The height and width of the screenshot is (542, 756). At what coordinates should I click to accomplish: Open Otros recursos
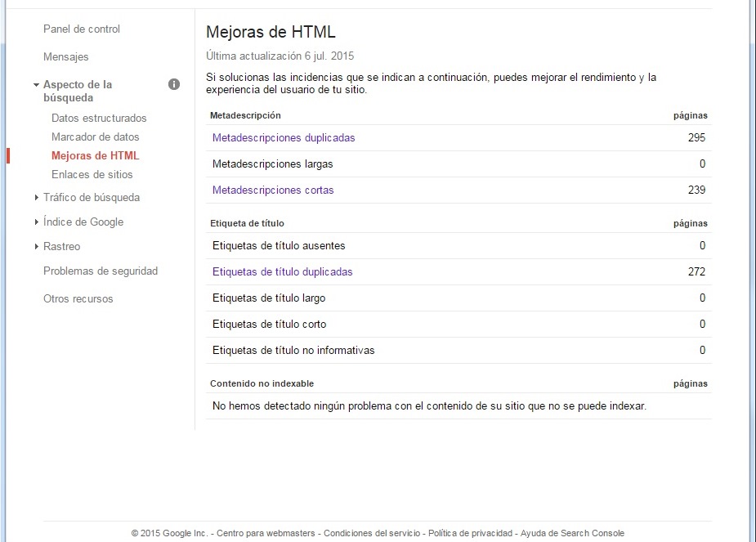coord(78,299)
